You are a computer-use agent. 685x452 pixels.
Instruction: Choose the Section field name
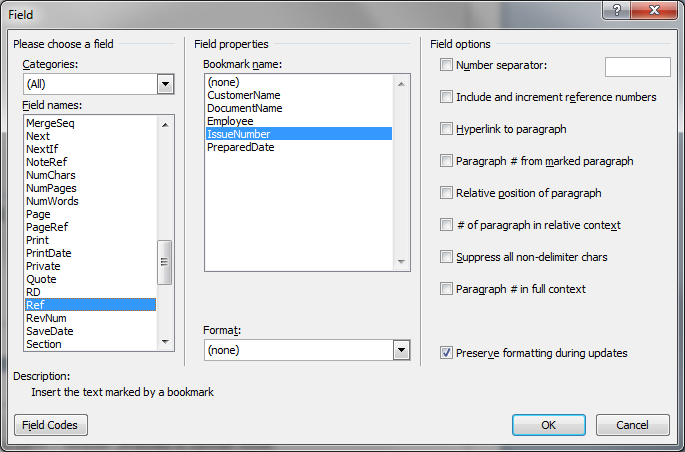point(90,344)
